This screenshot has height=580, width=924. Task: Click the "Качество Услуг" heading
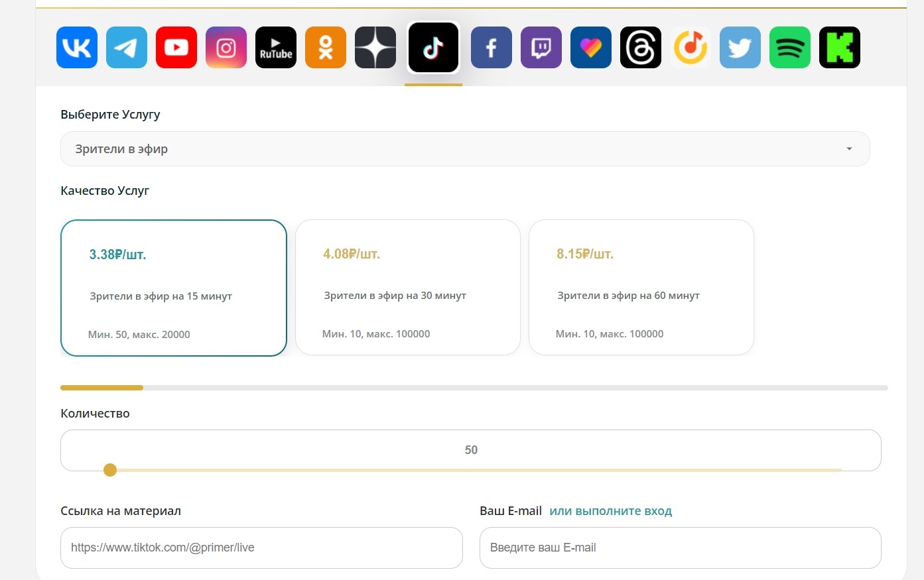coord(105,191)
